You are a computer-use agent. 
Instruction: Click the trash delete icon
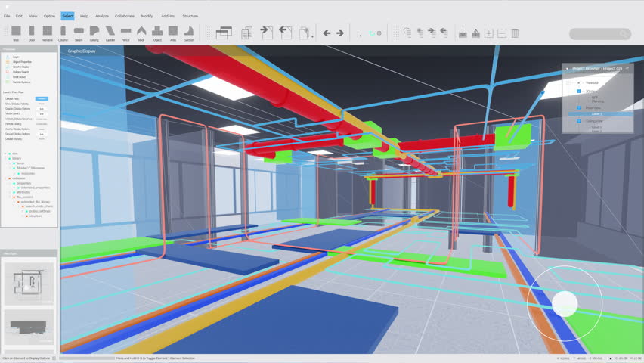click(515, 33)
